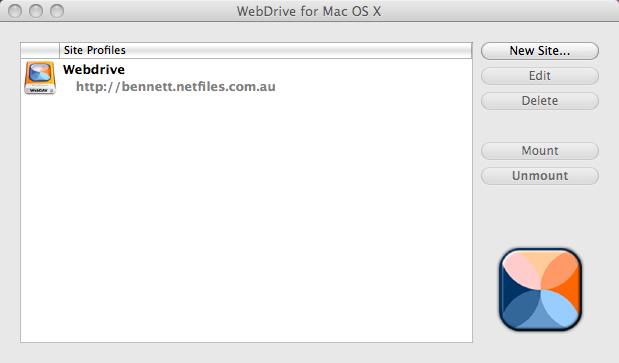The height and width of the screenshot is (363, 619).
Task: Click the Edit button
Action: click(x=540, y=76)
